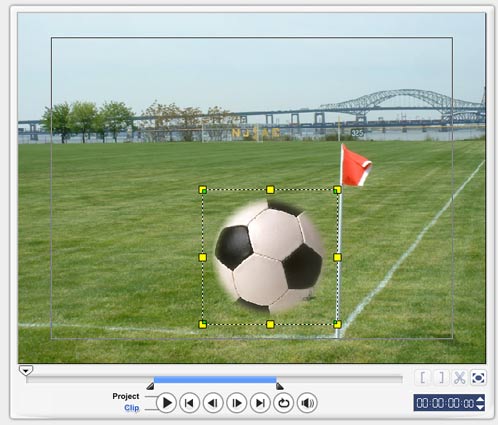The height and width of the screenshot is (425, 498).
Task: Jump to the End frame
Action: 260,403
